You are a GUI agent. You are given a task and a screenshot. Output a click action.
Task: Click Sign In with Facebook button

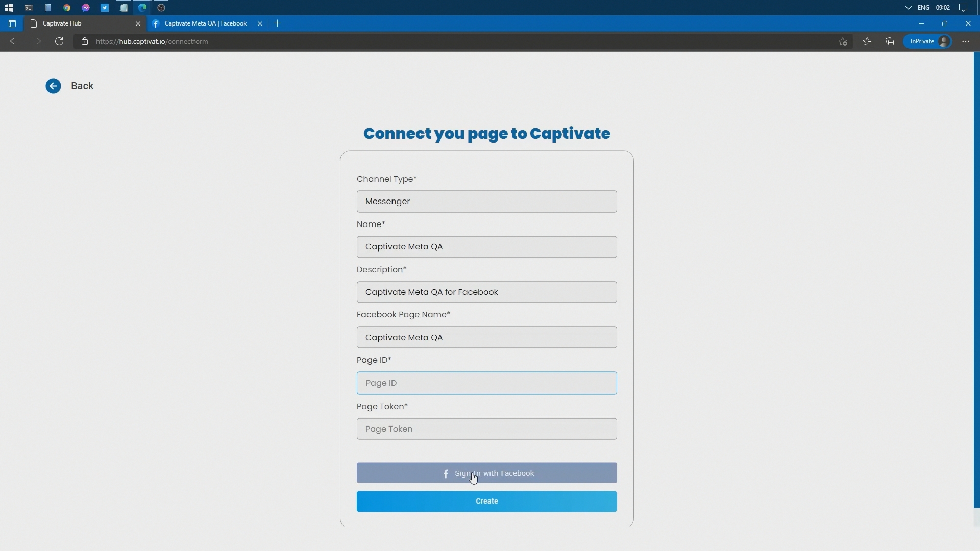pos(486,473)
